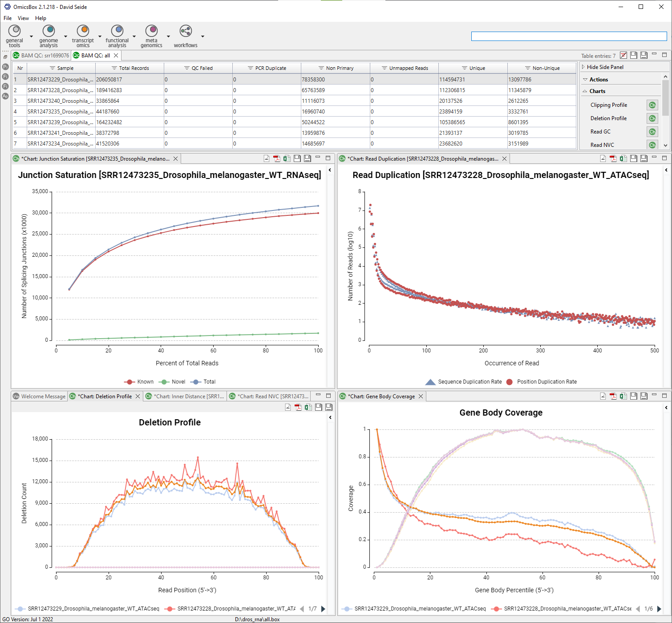The width and height of the screenshot is (672, 623).
Task: Export Read Duplication chart to Excel icon
Action: (x=623, y=158)
